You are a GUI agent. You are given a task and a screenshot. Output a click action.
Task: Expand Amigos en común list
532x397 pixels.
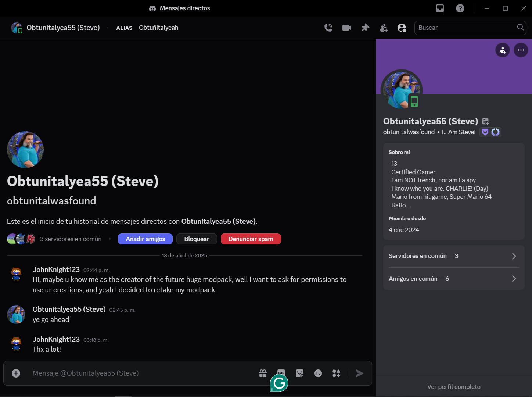(x=453, y=279)
